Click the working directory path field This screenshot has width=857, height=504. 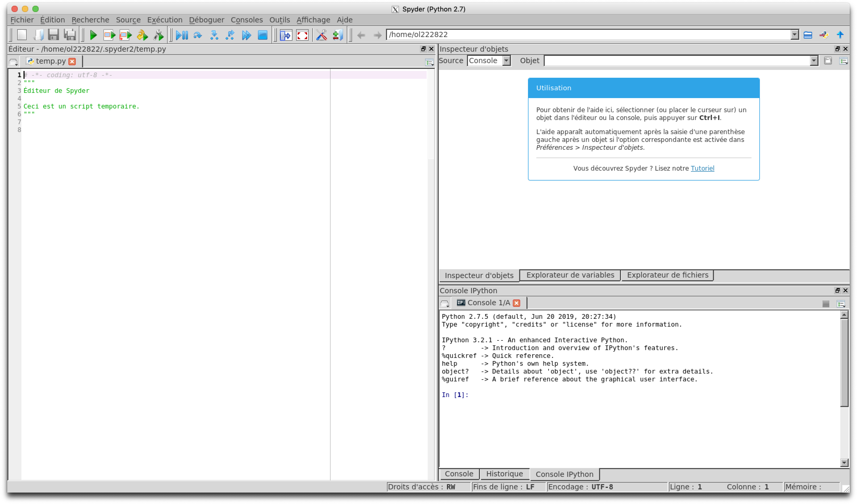click(x=588, y=35)
